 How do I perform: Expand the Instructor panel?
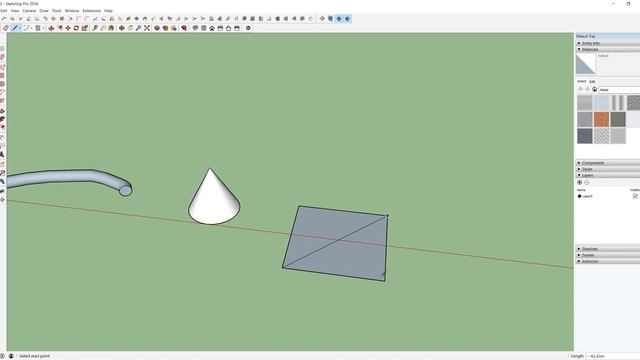[608, 261]
